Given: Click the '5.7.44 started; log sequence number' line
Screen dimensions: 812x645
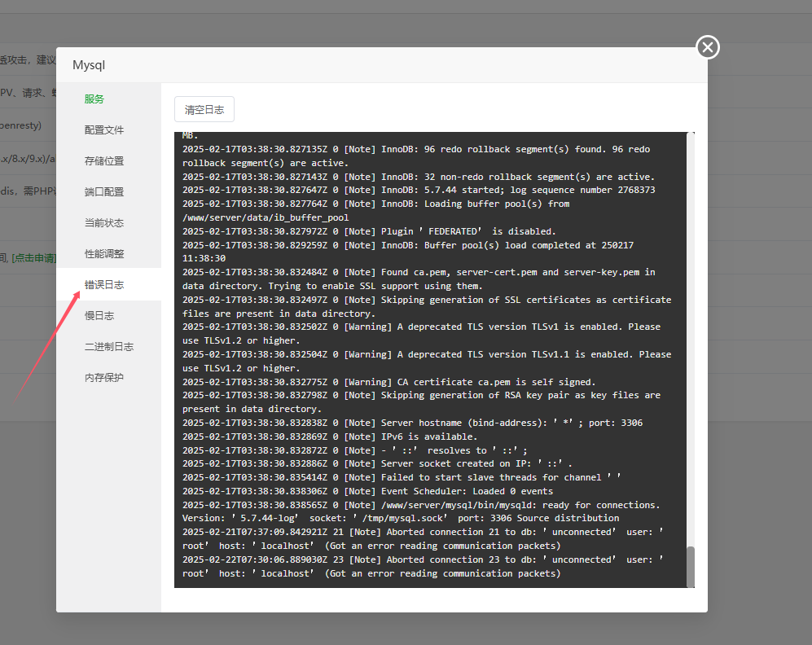Looking at the screenshot, I should click(x=419, y=190).
